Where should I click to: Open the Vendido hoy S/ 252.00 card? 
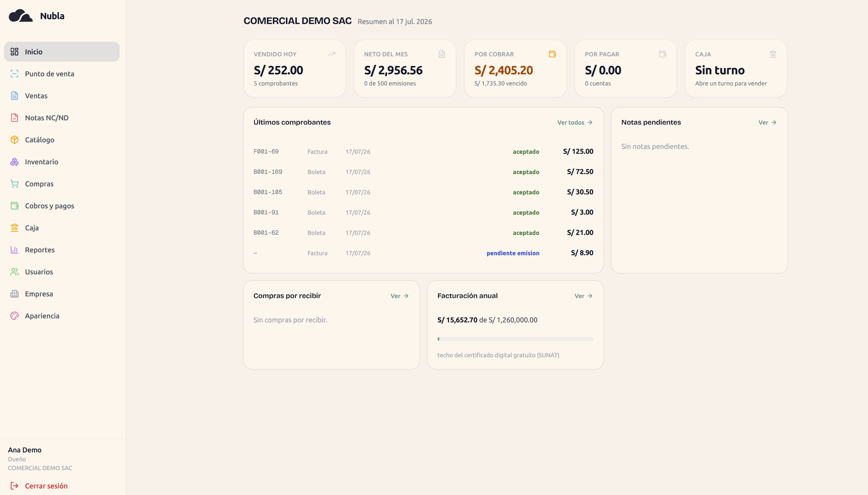pos(294,69)
